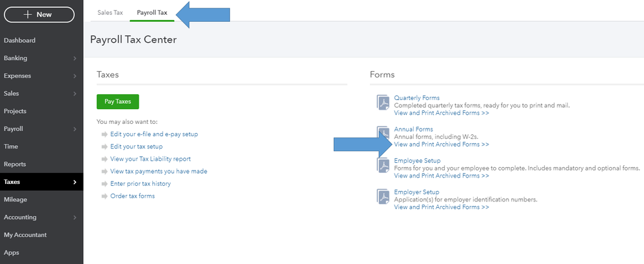Open View tax payments you have made
Viewport: 644px width, 264px height.
[159, 172]
